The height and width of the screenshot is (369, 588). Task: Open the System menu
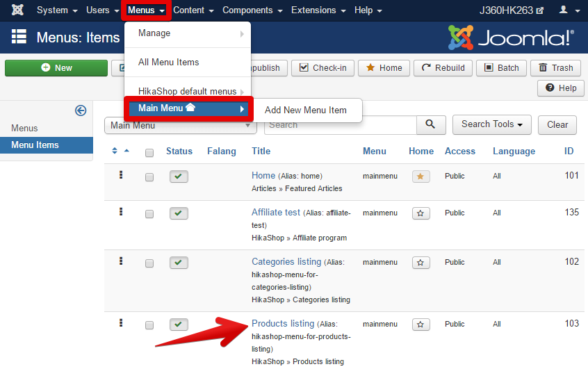[57, 10]
